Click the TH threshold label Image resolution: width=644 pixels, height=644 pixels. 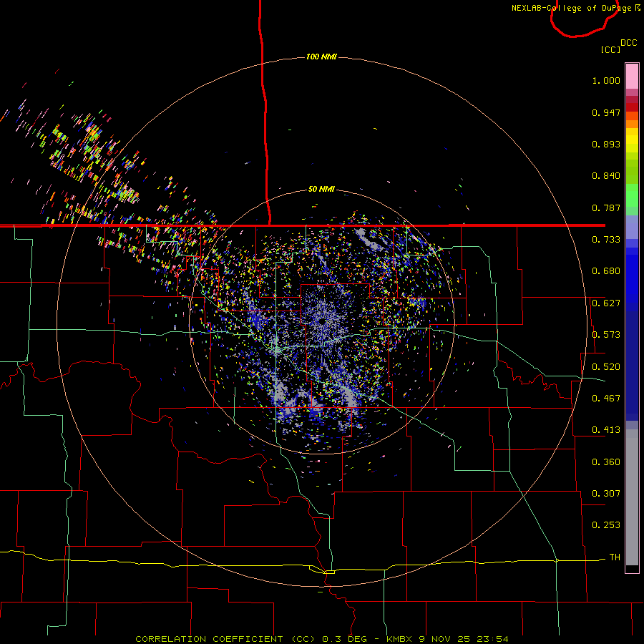[x=615, y=557]
